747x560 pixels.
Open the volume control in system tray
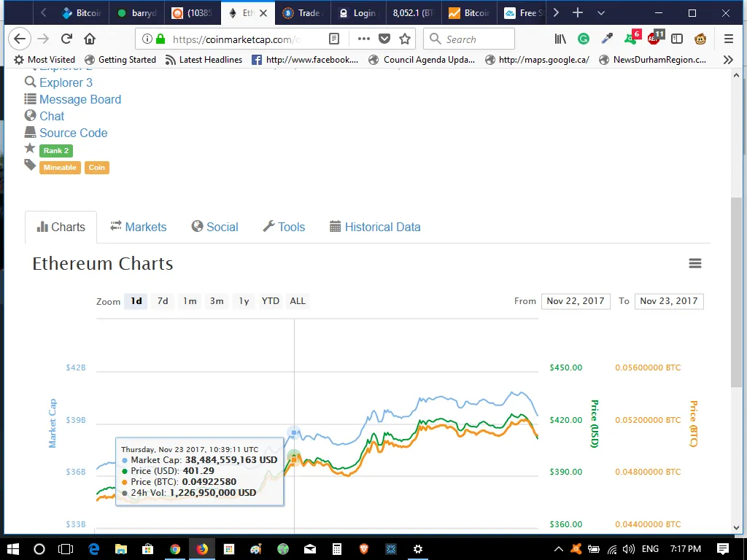coord(628,549)
